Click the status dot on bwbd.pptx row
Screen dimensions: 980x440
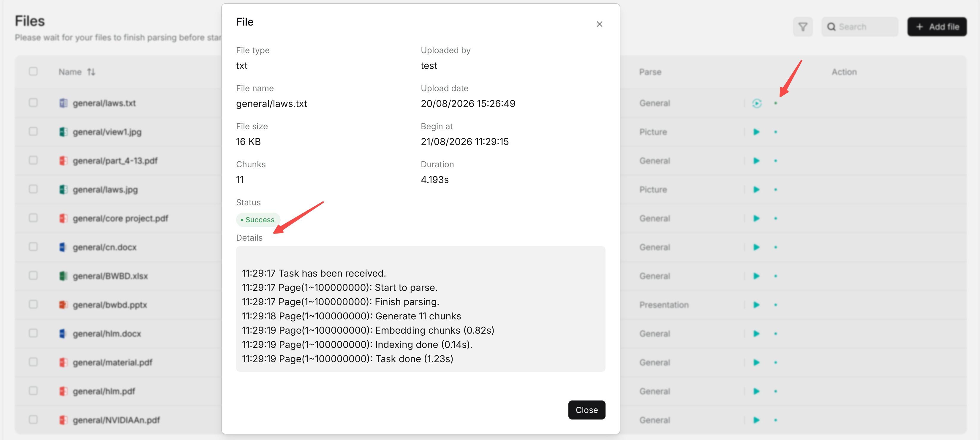(775, 305)
